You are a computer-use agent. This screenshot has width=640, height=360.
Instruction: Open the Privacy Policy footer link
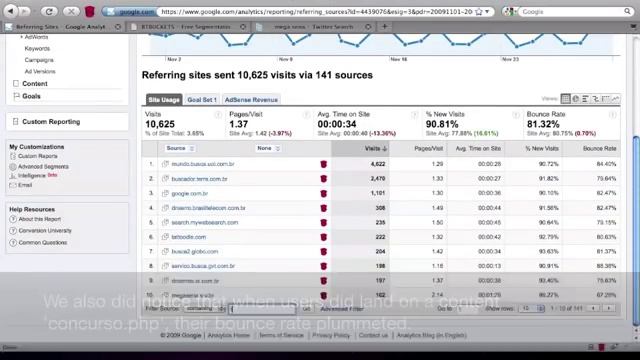(331, 335)
